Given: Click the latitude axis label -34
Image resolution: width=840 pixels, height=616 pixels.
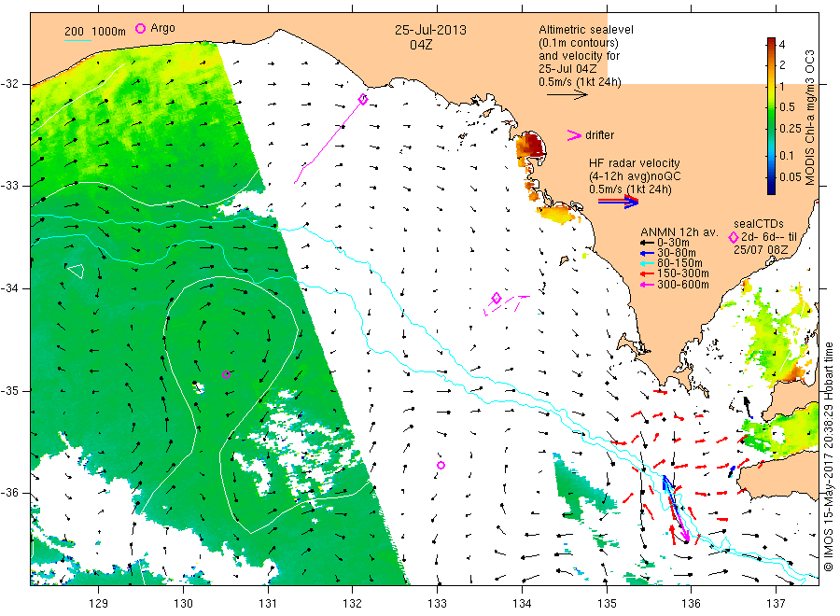Looking at the screenshot, I should (x=9, y=288).
